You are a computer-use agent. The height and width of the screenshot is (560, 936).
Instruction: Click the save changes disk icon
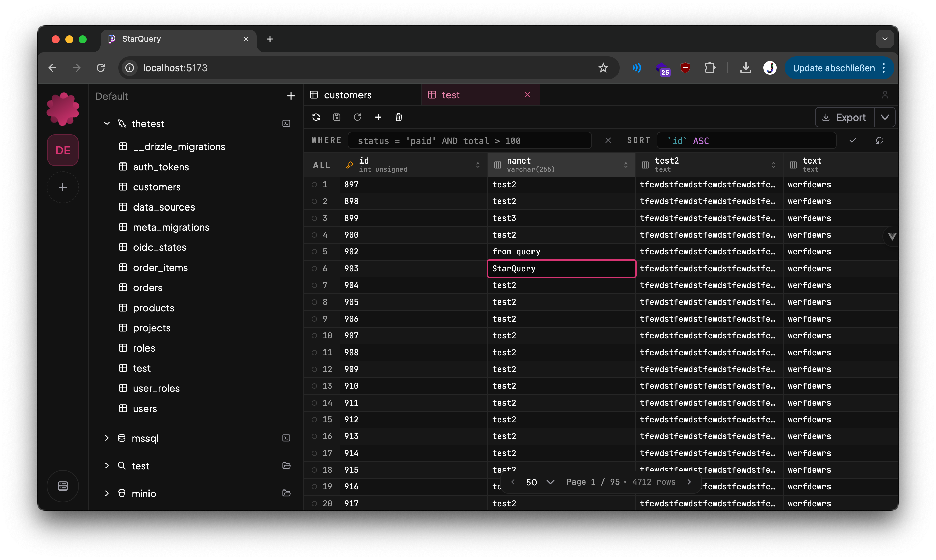(337, 118)
